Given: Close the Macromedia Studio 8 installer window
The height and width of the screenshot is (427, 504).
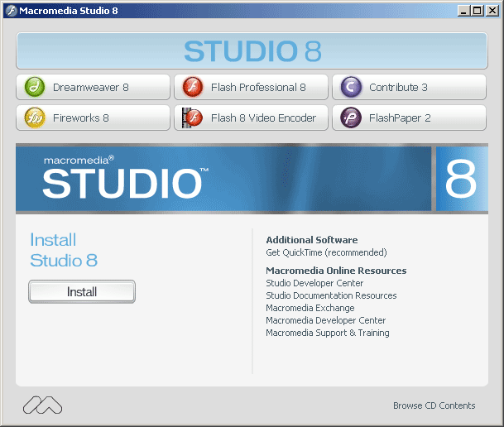Looking at the screenshot, I should tap(491, 11).
